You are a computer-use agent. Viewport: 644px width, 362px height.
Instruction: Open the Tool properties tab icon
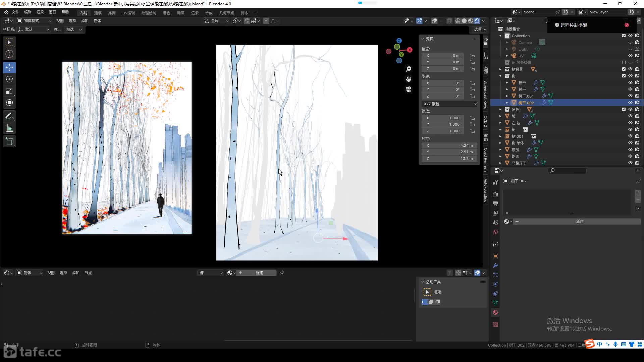pos(495,182)
